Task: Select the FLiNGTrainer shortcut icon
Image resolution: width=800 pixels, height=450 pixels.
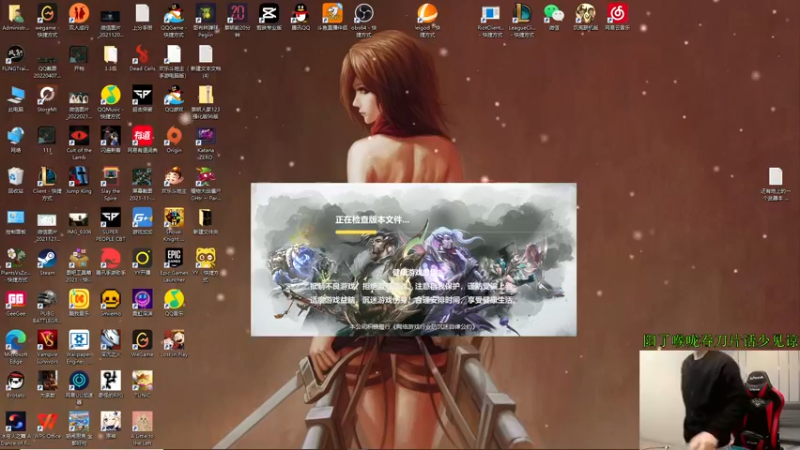Action: pyautogui.click(x=15, y=55)
